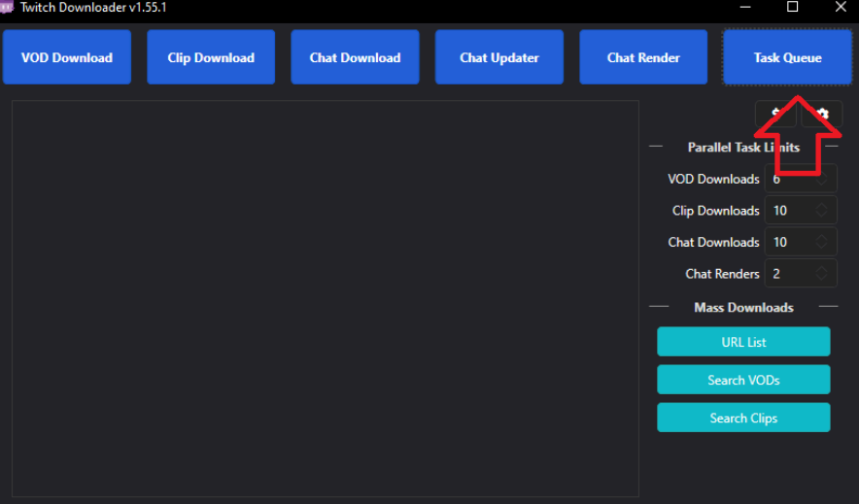Click the empty task queue list

(326, 298)
